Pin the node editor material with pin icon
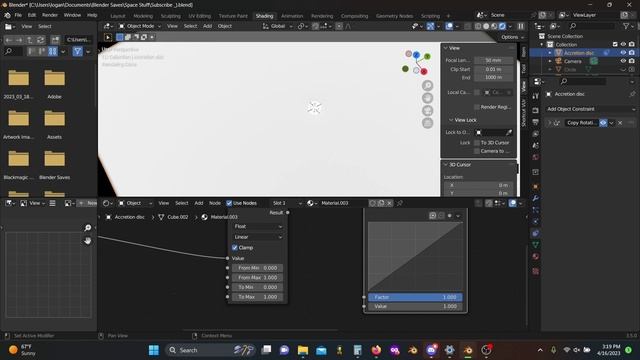 click(400, 203)
